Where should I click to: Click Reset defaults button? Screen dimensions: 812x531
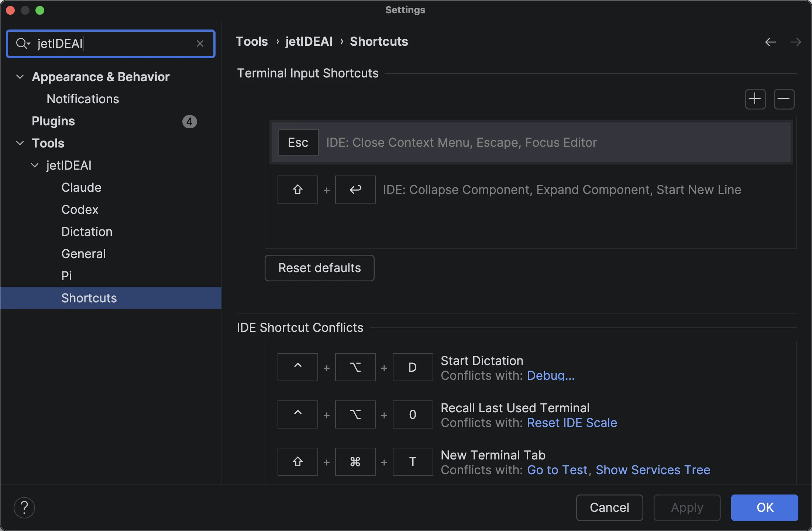[x=320, y=268]
